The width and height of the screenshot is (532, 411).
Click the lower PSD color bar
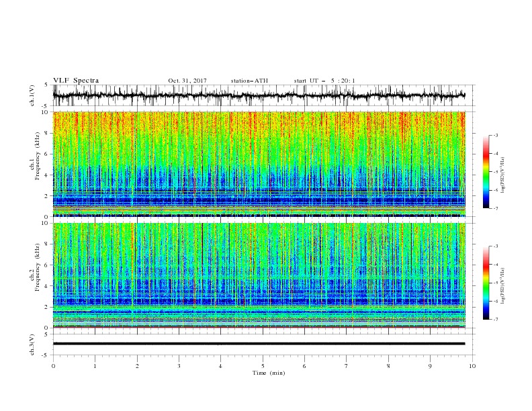pos(486,283)
